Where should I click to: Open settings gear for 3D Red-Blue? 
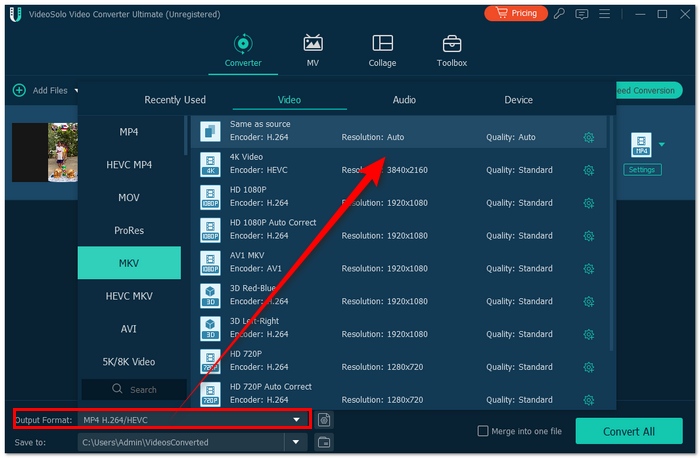tap(589, 301)
